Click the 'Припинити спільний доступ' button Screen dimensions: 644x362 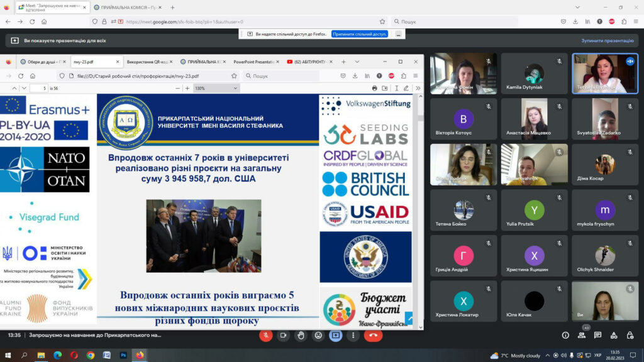pyautogui.click(x=360, y=34)
